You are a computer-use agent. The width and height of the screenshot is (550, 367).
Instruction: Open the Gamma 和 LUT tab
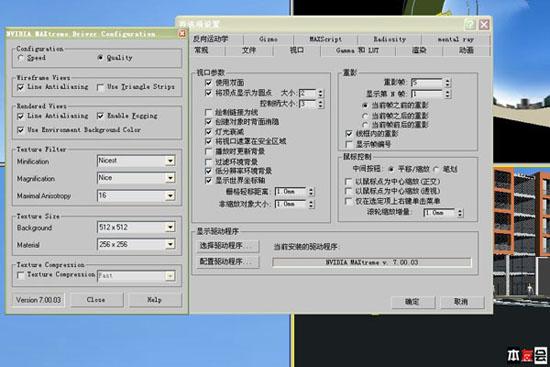[357, 51]
